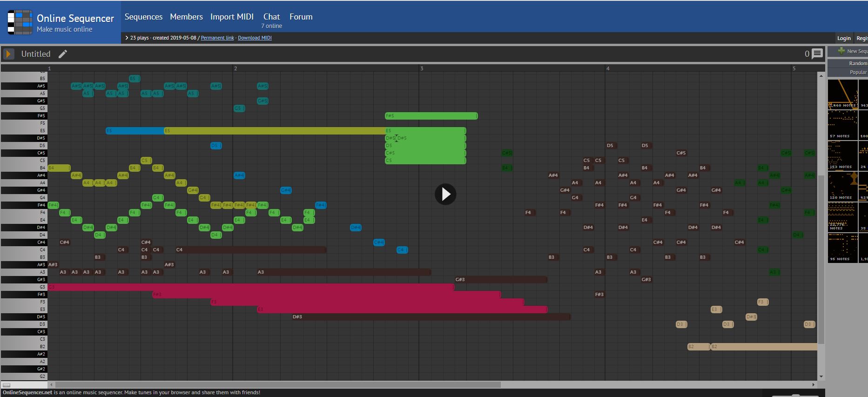868x397 pixels.
Task: Click the horizontal scrollbar right arrow
Action: 814,385
